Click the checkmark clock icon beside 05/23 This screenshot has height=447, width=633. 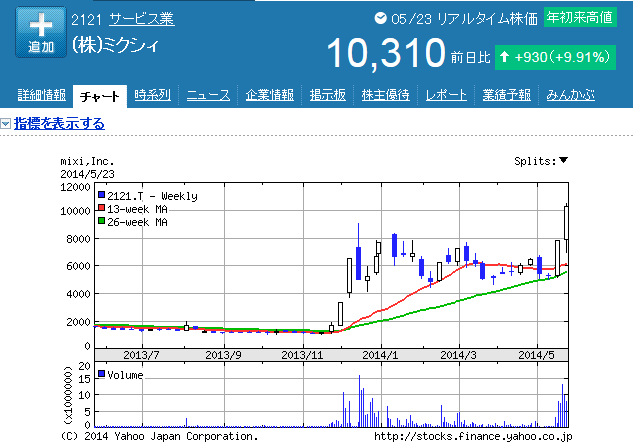point(380,18)
